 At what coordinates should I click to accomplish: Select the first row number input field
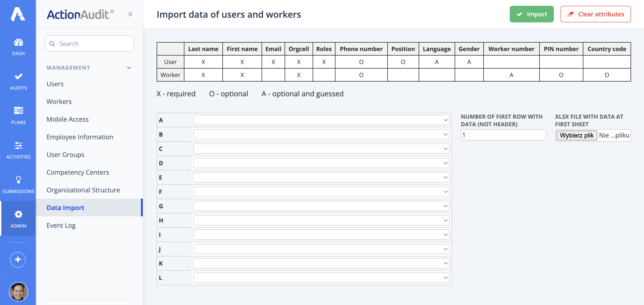pyautogui.click(x=503, y=135)
